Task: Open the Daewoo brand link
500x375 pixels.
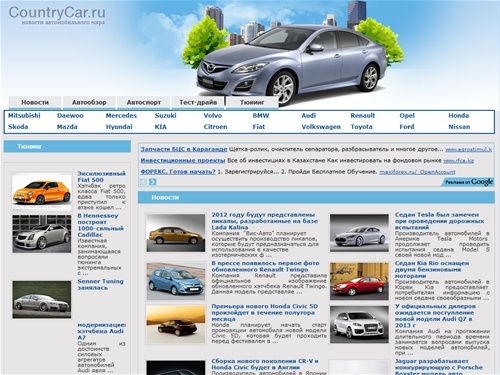Action: pyautogui.click(x=70, y=116)
